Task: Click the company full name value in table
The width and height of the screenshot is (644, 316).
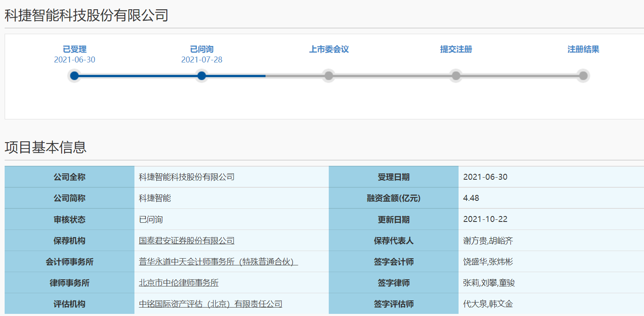Action: pyautogui.click(x=187, y=177)
